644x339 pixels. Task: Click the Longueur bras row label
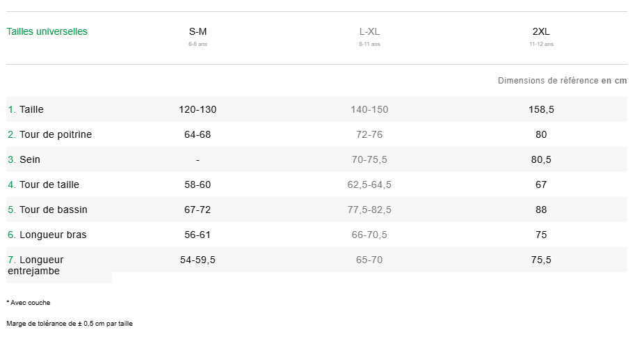point(53,235)
